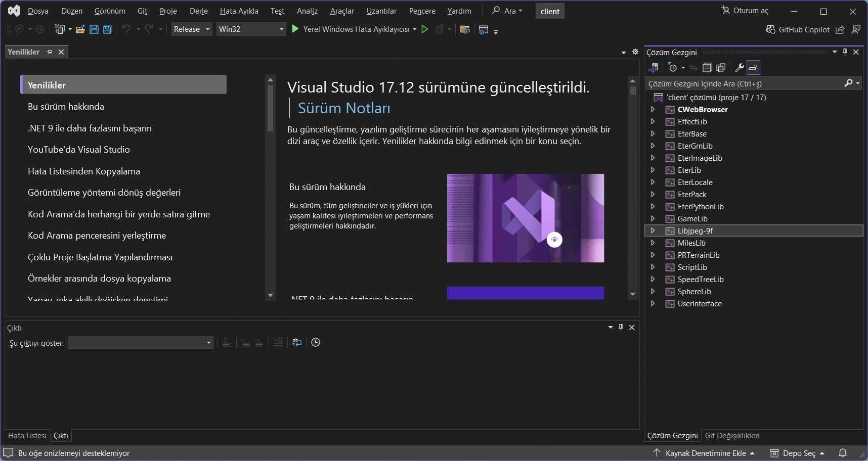Open the Depo Seç dropdown

pos(797,453)
